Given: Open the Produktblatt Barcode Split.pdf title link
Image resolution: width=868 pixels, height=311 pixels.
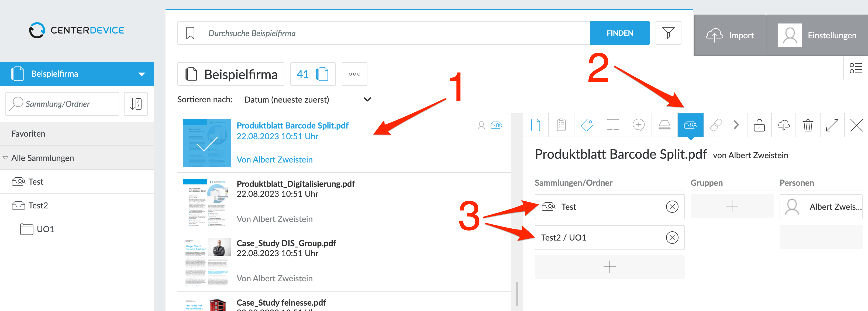Looking at the screenshot, I should click(x=292, y=126).
